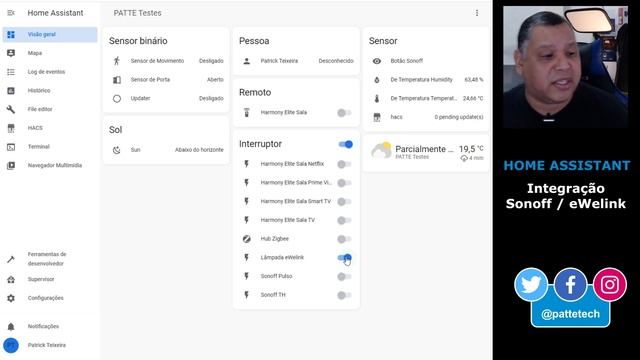The image size is (640, 360).
Task: Click the 0 pending update(s) hacs value
Action: 459,117
